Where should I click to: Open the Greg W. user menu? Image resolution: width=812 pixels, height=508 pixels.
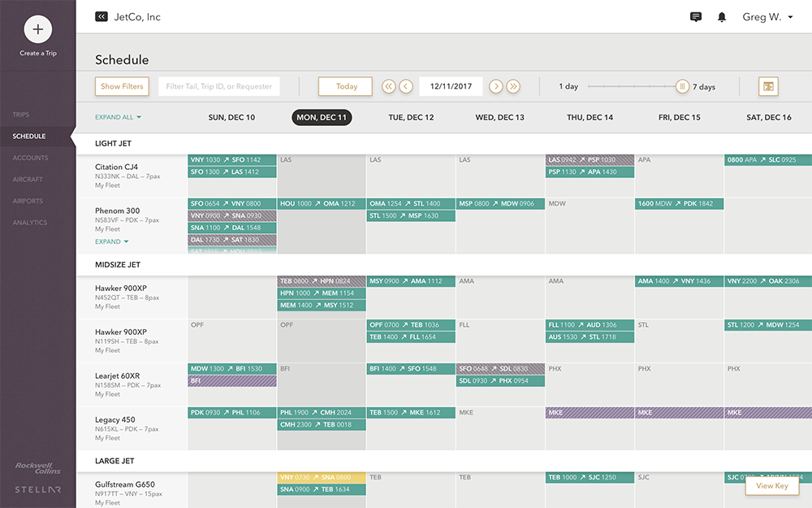coord(767,17)
